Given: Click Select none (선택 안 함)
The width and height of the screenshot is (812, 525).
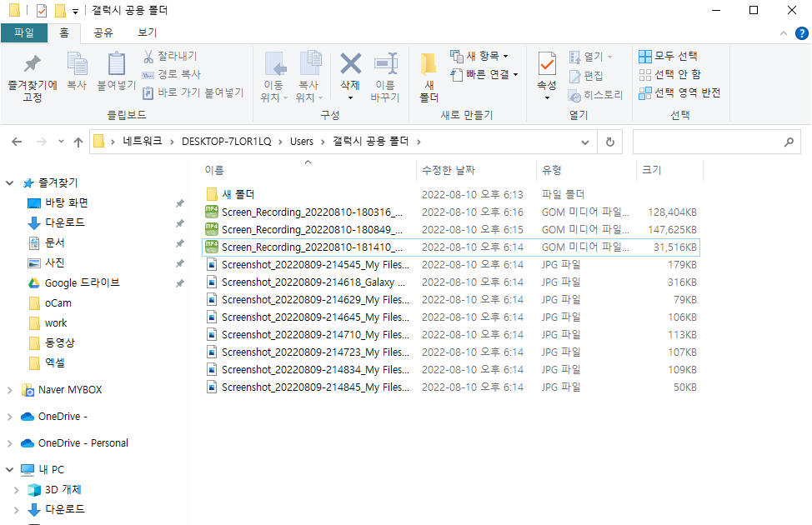Looking at the screenshot, I should (669, 74).
